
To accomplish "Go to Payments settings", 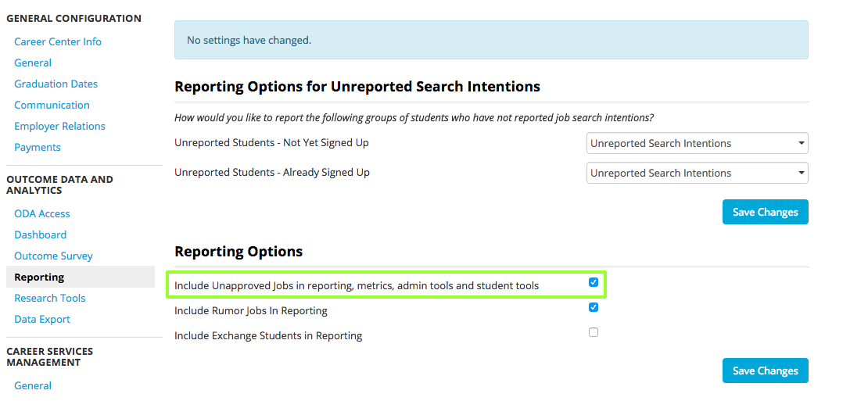I will (x=38, y=147).
